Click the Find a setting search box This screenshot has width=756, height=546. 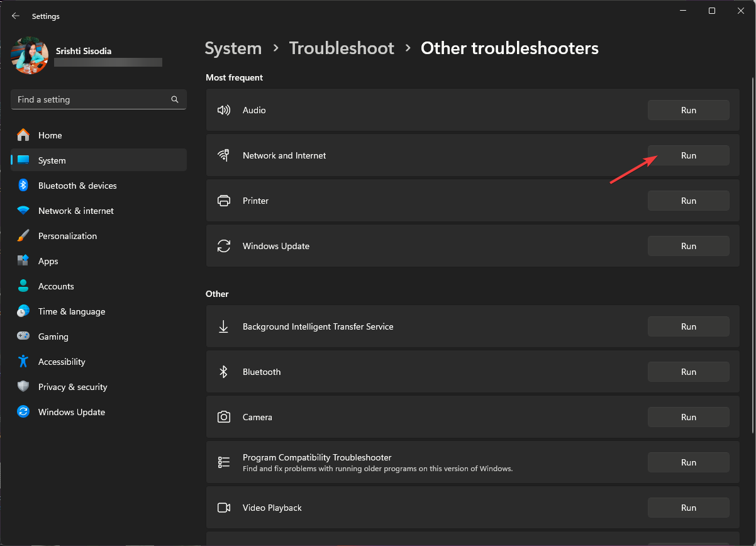[91, 99]
